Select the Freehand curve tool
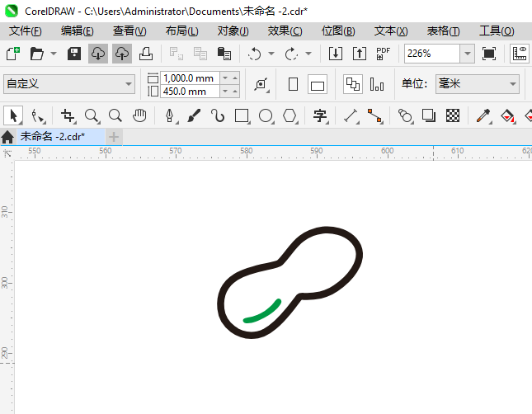 point(218,116)
